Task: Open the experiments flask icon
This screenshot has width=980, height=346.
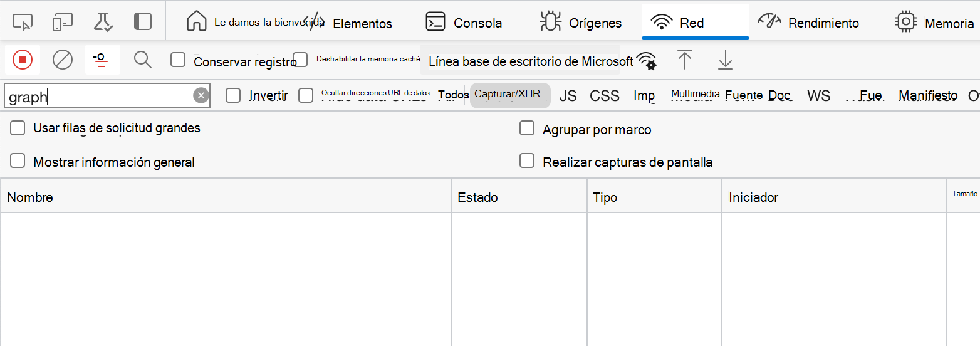Action: pos(103,23)
